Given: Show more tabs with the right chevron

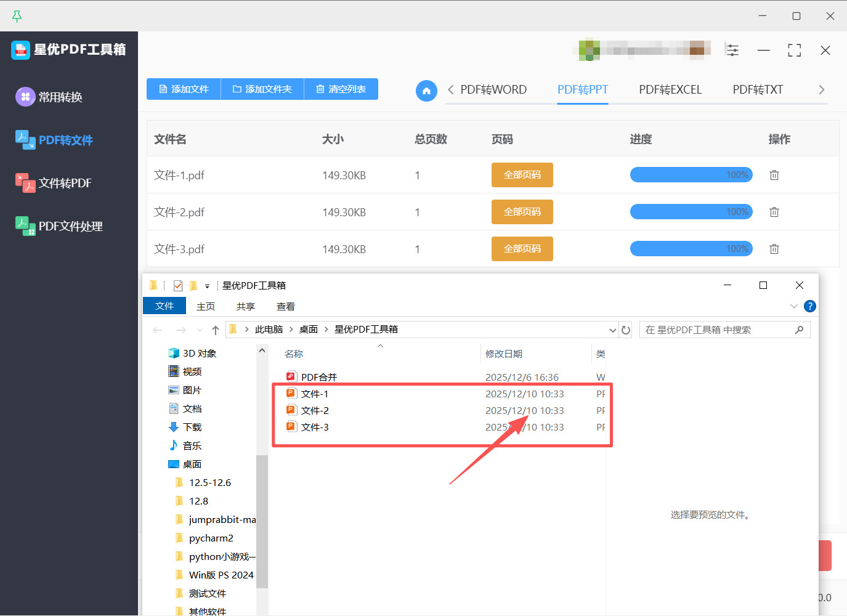Looking at the screenshot, I should [821, 90].
